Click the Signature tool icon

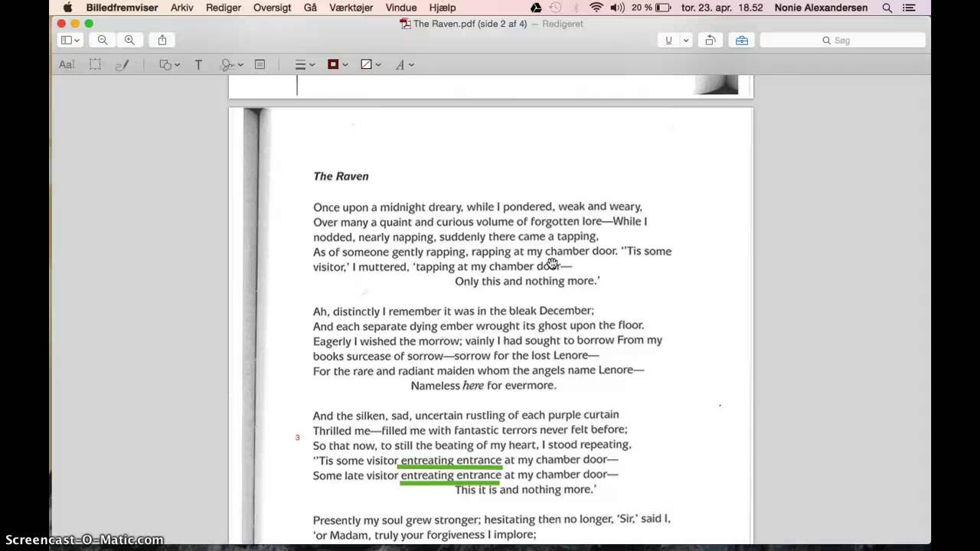[x=227, y=65]
